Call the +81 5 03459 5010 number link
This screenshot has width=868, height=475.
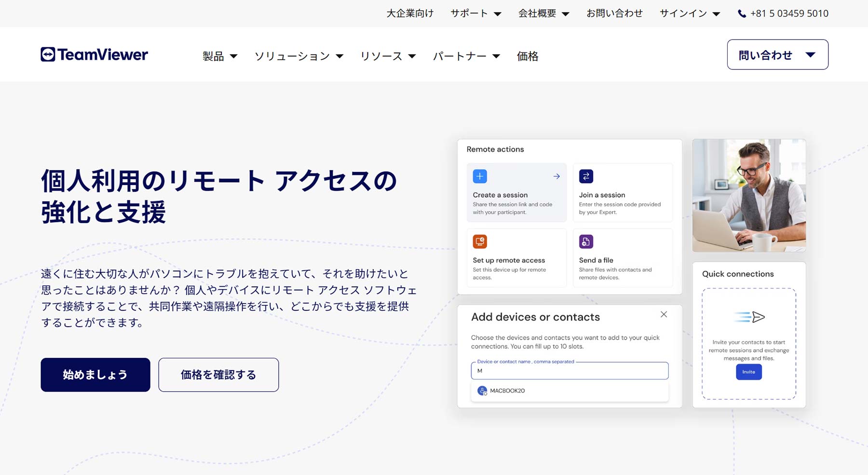coord(789,13)
